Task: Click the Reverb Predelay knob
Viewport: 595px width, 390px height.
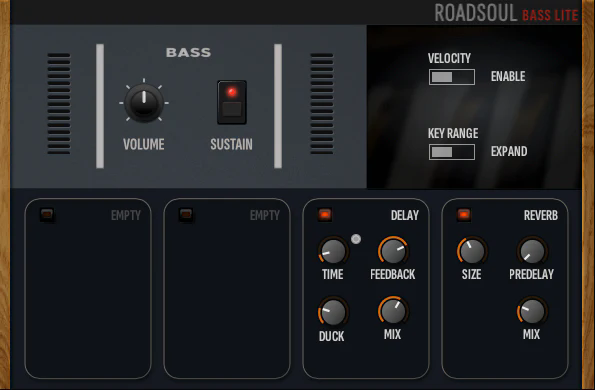Action: point(532,251)
